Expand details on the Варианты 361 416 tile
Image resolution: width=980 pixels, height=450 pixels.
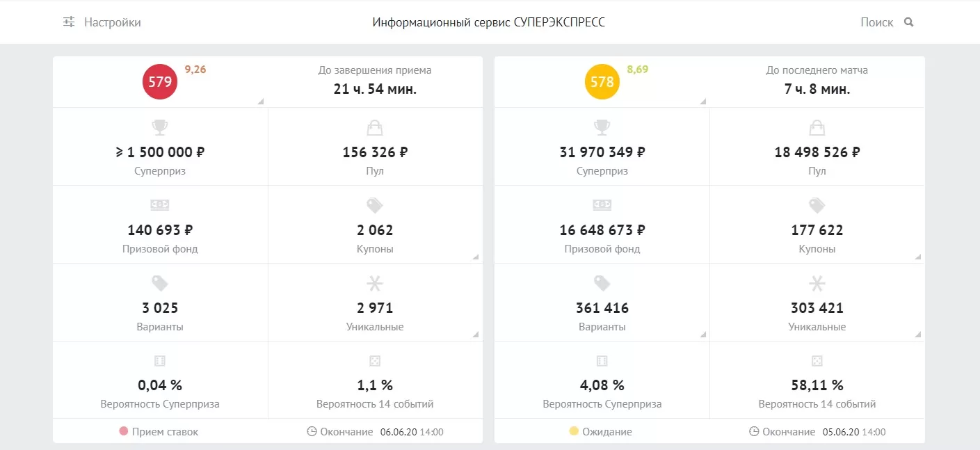tap(705, 334)
